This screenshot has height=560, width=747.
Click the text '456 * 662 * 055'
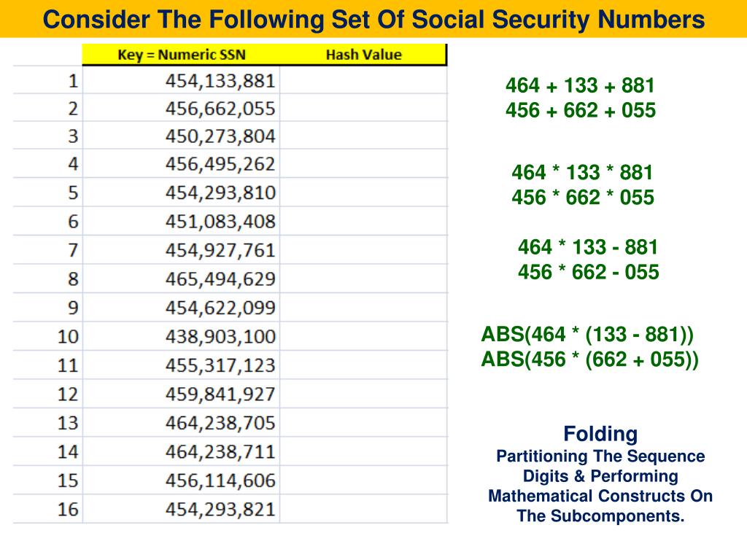(583, 197)
